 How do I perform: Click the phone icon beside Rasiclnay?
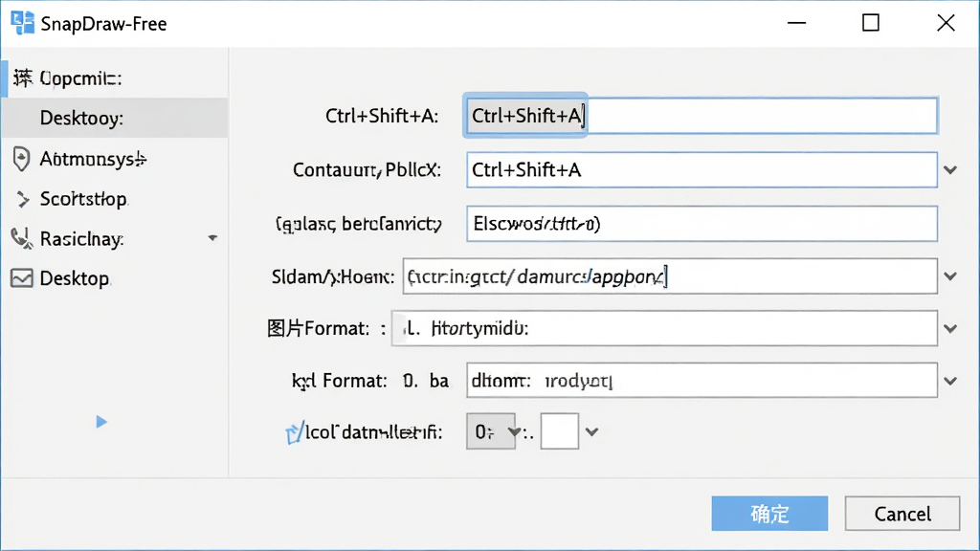pyautogui.click(x=21, y=238)
